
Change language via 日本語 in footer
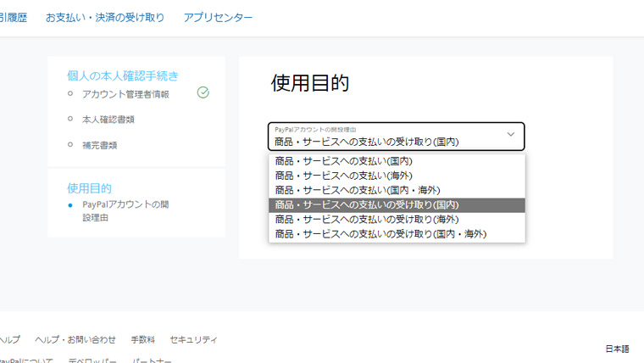617,349
